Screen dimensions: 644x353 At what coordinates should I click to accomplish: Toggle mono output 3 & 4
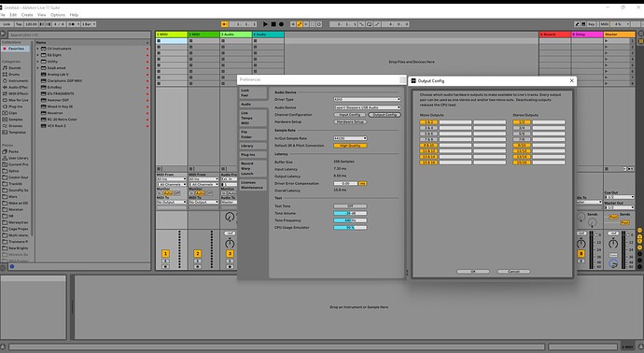pyautogui.click(x=428, y=128)
